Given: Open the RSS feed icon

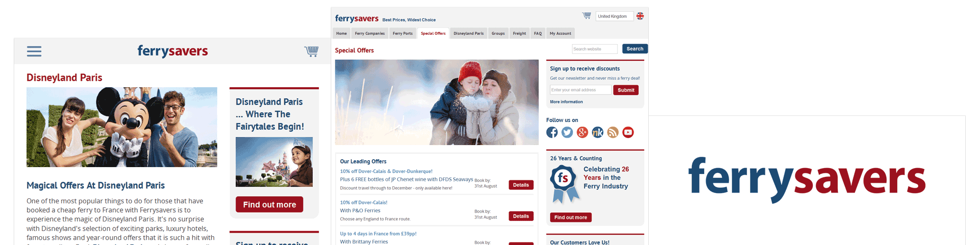Looking at the screenshot, I should (x=613, y=132).
